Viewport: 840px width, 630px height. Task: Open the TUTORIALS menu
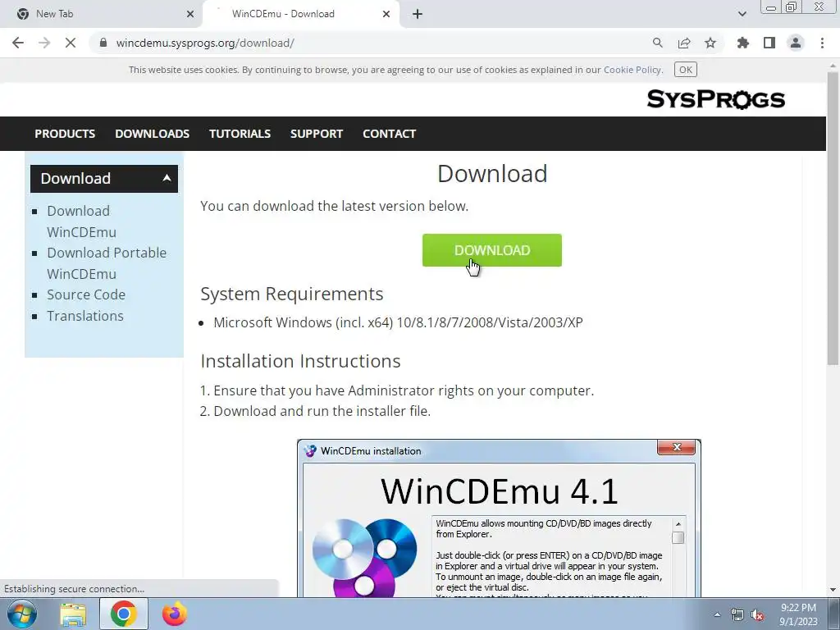(x=240, y=134)
